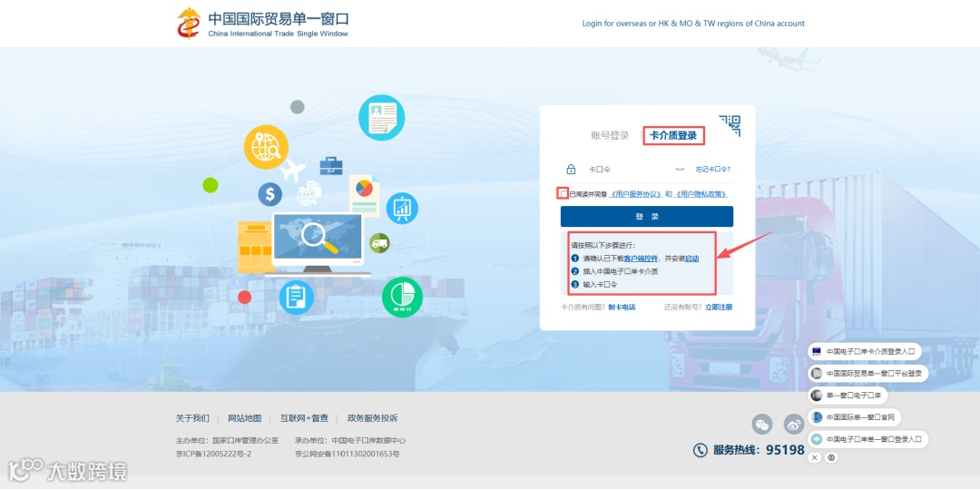Open the WeChat icon in footer
The width and height of the screenshot is (980, 489).
762,424
